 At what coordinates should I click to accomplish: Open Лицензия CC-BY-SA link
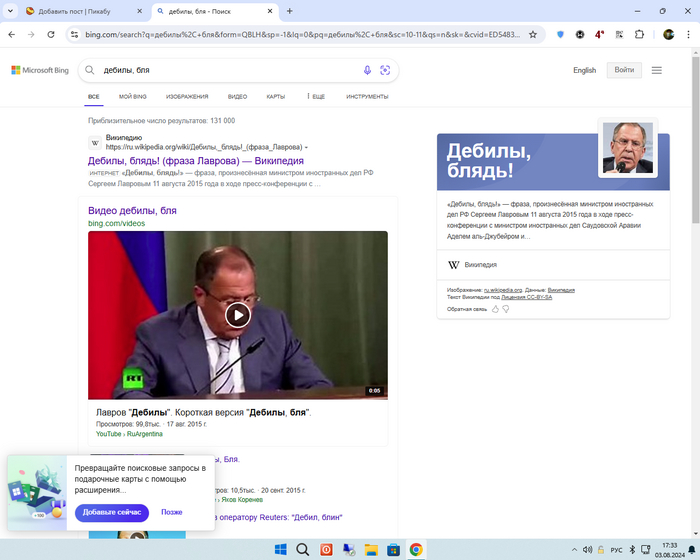(526, 297)
